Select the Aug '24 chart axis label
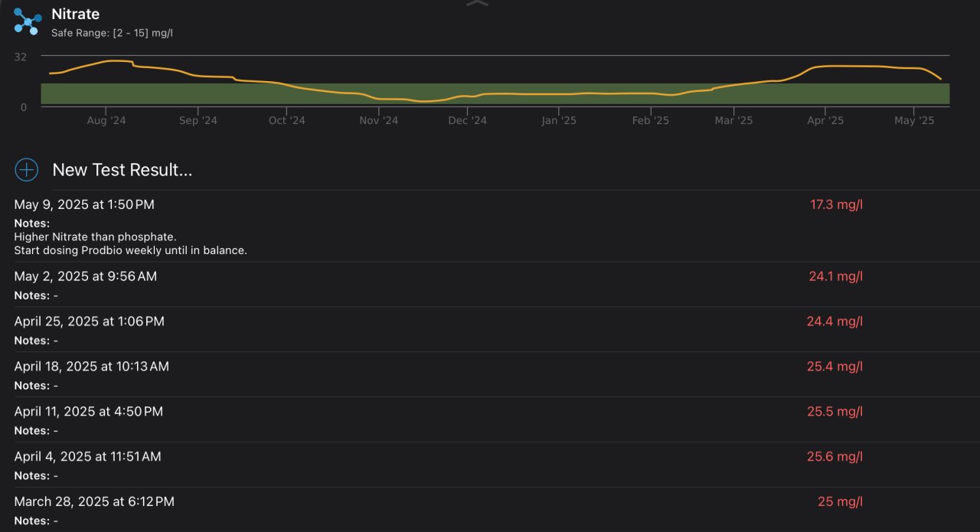980x532 pixels. (x=107, y=121)
